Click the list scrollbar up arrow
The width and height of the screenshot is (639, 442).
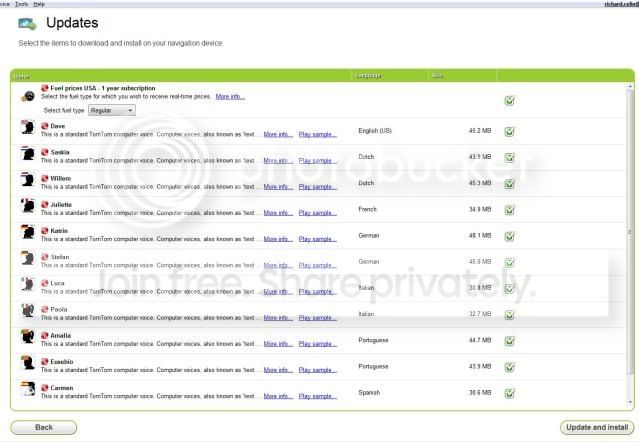630,87
